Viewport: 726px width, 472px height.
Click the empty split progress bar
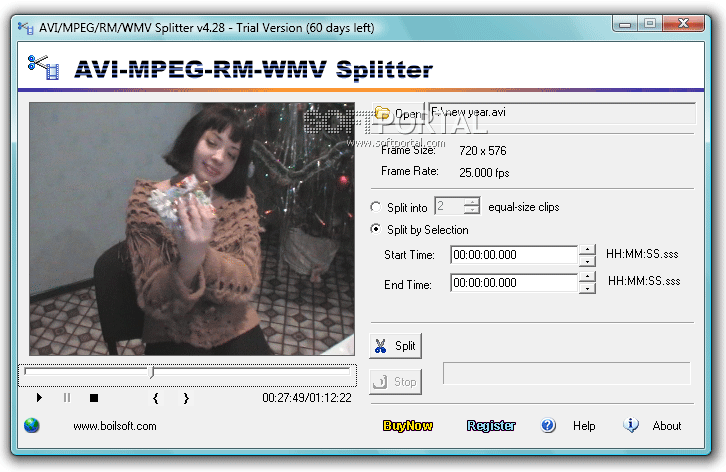pos(566,373)
